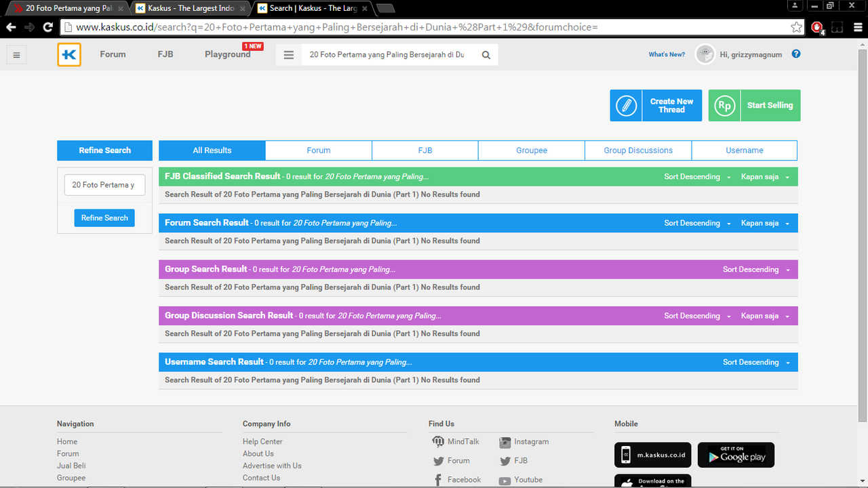Screen dimensions: 868x488
Task: Click the Rp icon on Start Selling
Action: pos(725,106)
